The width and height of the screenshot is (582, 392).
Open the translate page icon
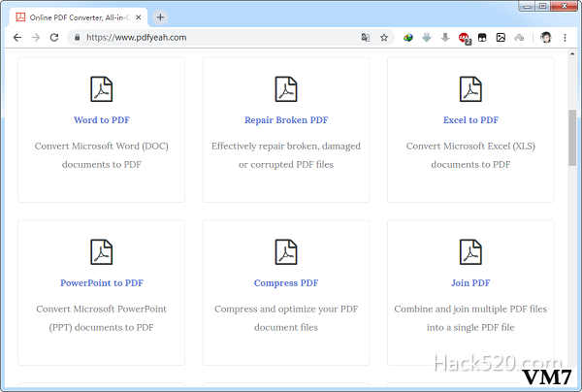(366, 38)
